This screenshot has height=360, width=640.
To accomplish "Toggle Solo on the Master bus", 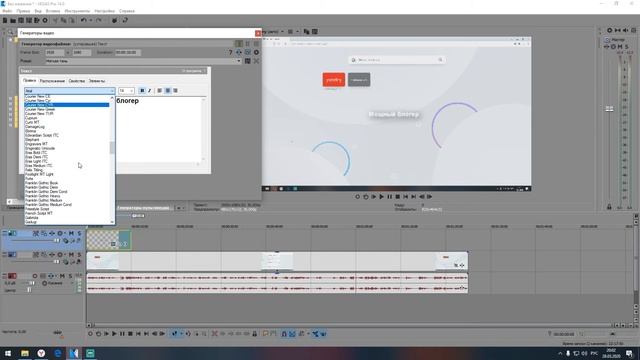I will click(x=627, y=47).
